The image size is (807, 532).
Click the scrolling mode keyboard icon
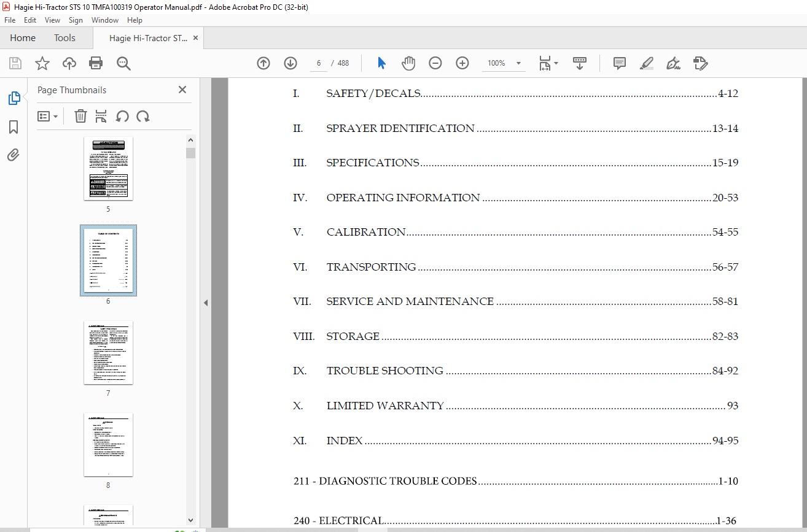point(580,63)
